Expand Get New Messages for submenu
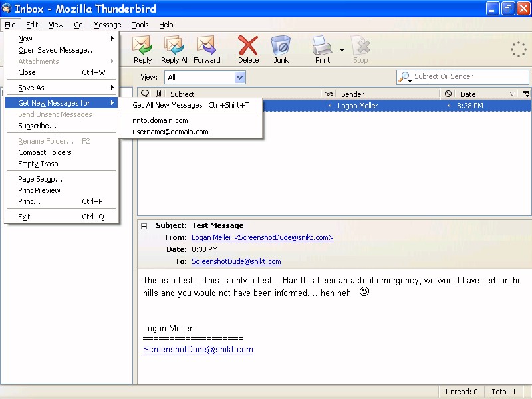532x399 pixels. (61, 103)
